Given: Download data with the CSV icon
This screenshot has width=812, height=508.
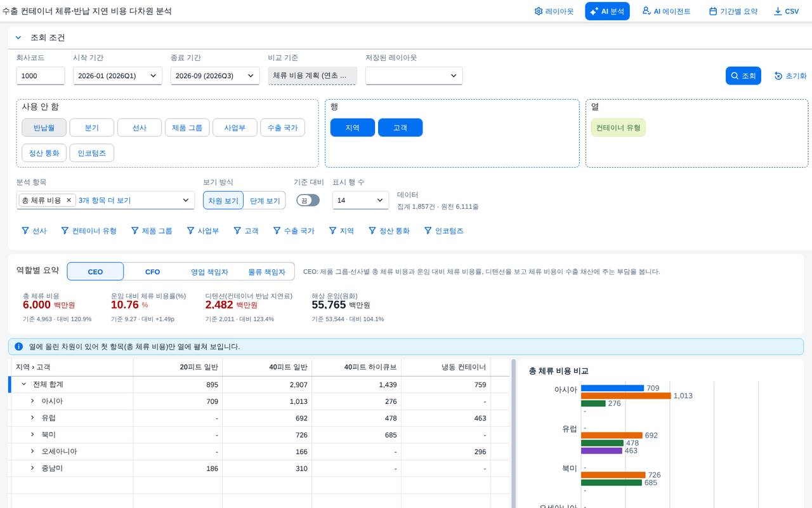Looking at the screenshot, I should tap(778, 11).
